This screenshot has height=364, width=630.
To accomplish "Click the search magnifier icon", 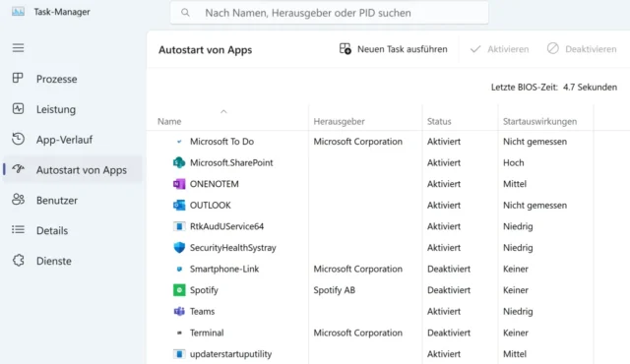I will click(185, 13).
